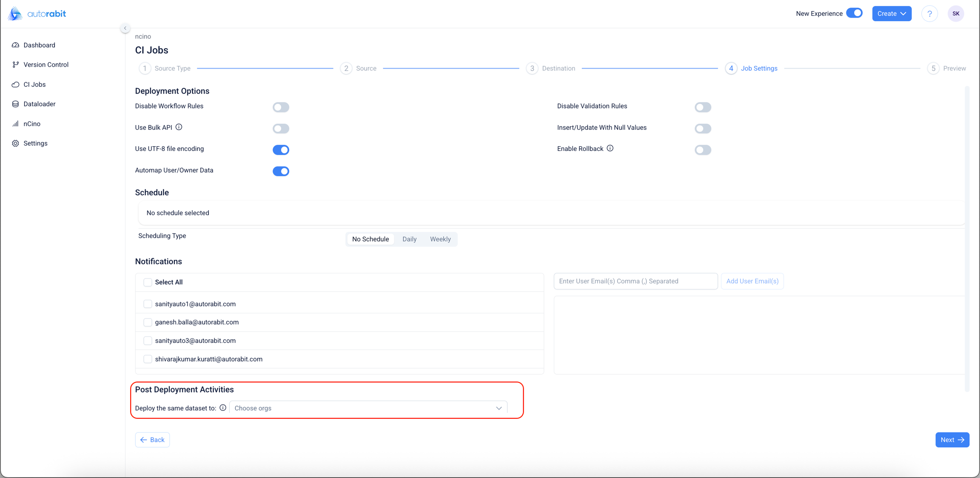Image resolution: width=980 pixels, height=478 pixels.
Task: Click the Dataloader database icon
Action: tap(16, 104)
